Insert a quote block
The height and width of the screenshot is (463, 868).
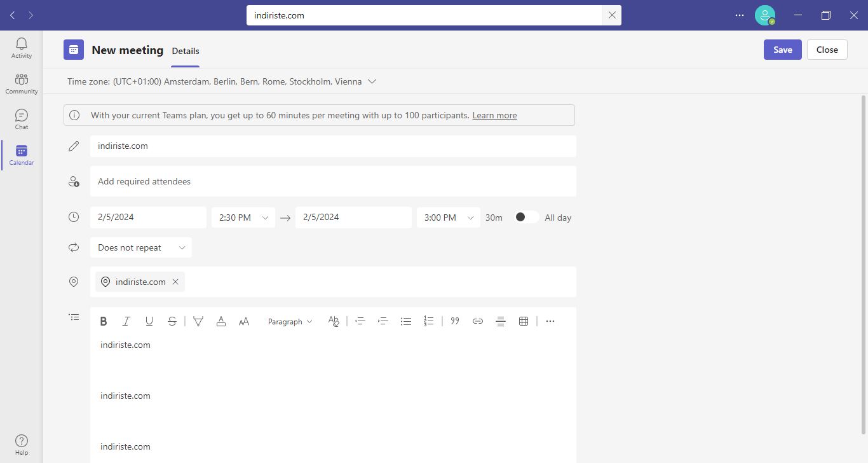click(455, 321)
